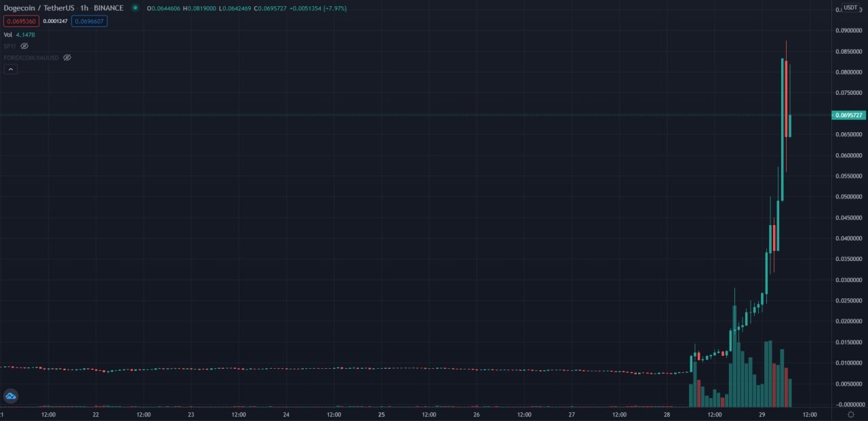The height and width of the screenshot is (421, 868).
Task: Click the round blue logo icon at bottom left
Action: coord(10,396)
